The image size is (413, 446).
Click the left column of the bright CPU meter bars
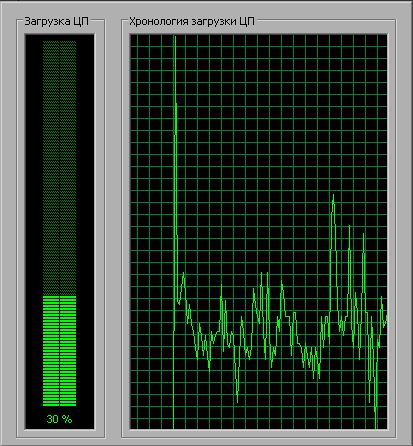coord(51,351)
